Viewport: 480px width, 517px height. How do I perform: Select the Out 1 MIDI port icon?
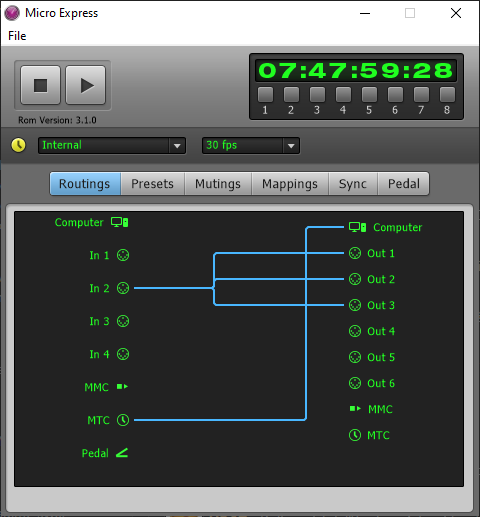click(355, 253)
